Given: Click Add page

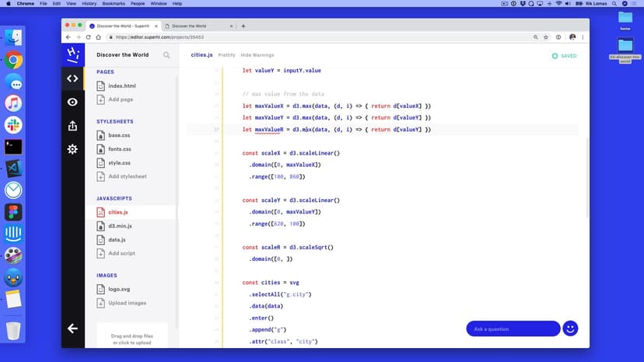Looking at the screenshot, I should (121, 99).
